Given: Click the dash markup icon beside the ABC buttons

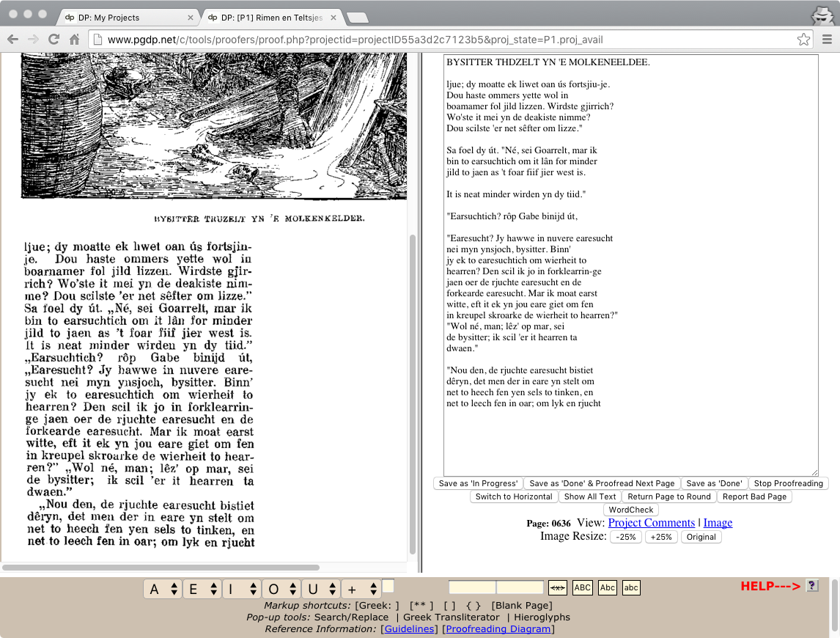Looking at the screenshot, I should 558,587.
